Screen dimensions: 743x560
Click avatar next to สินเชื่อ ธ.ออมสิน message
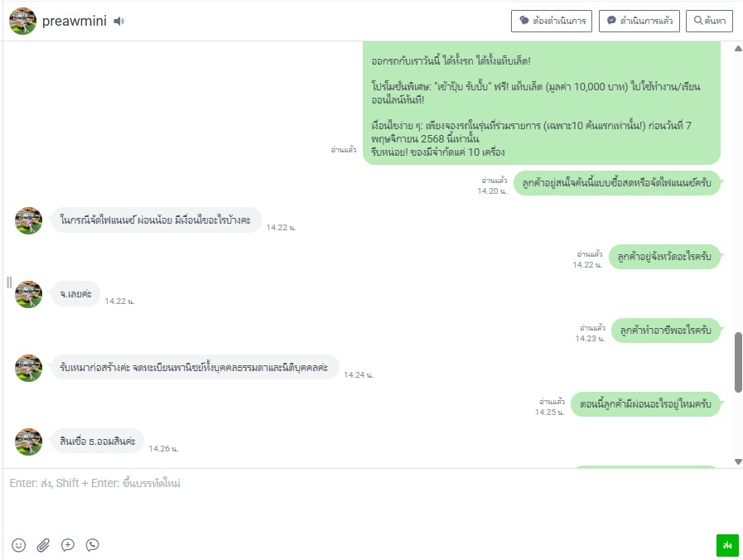28,442
